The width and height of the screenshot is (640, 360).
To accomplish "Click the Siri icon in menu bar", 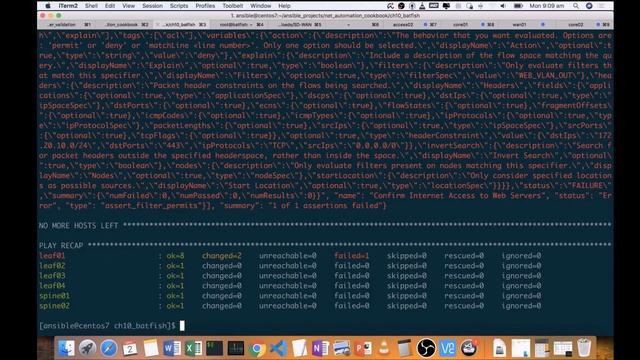I will [589, 6].
